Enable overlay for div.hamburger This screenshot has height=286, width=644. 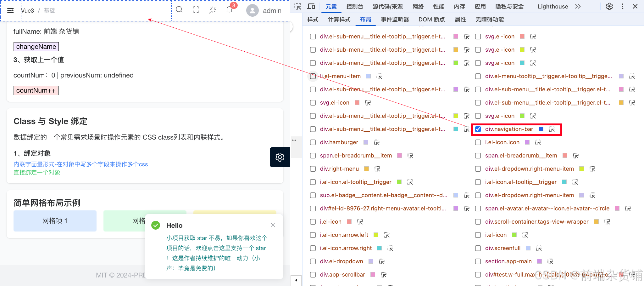coord(313,142)
